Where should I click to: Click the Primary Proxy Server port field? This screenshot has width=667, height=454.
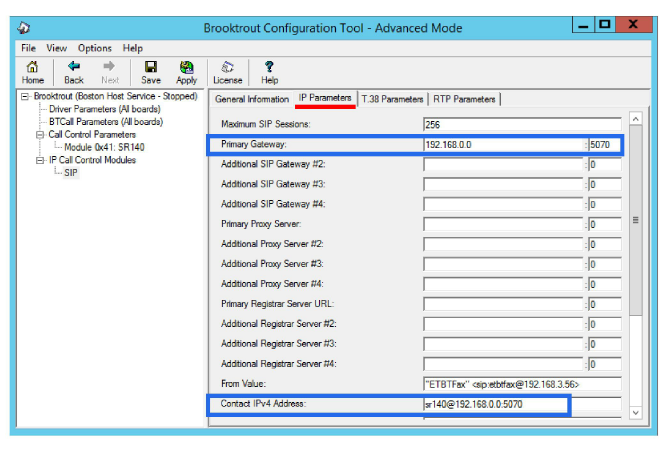[605, 224]
